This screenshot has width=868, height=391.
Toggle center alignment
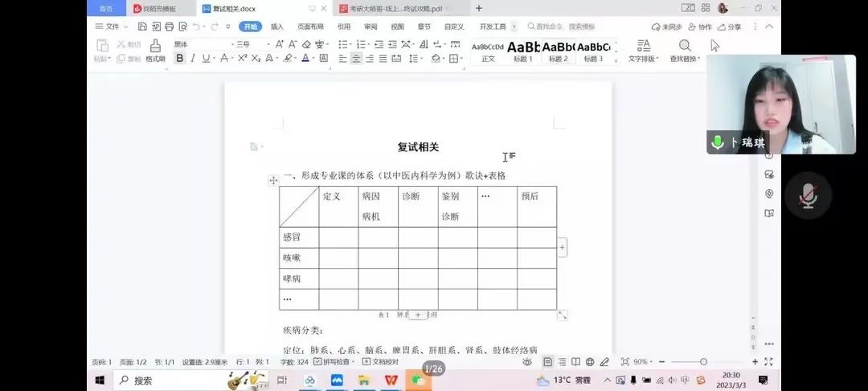click(357, 58)
